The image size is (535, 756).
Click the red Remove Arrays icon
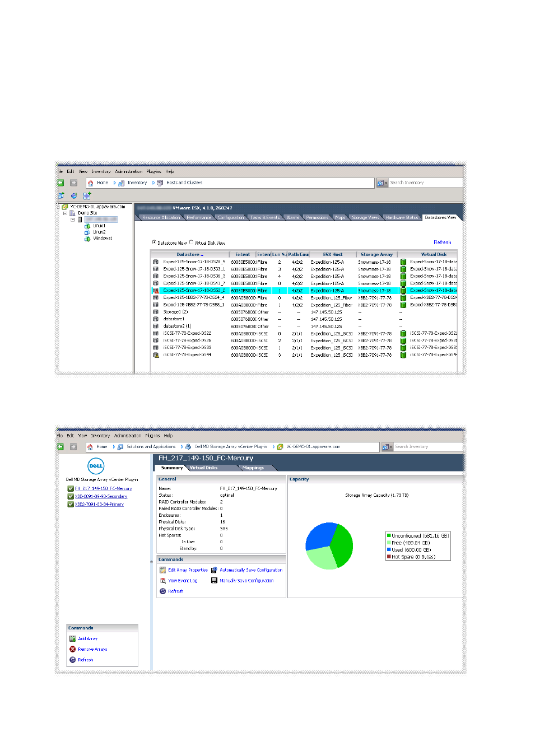[72, 649]
